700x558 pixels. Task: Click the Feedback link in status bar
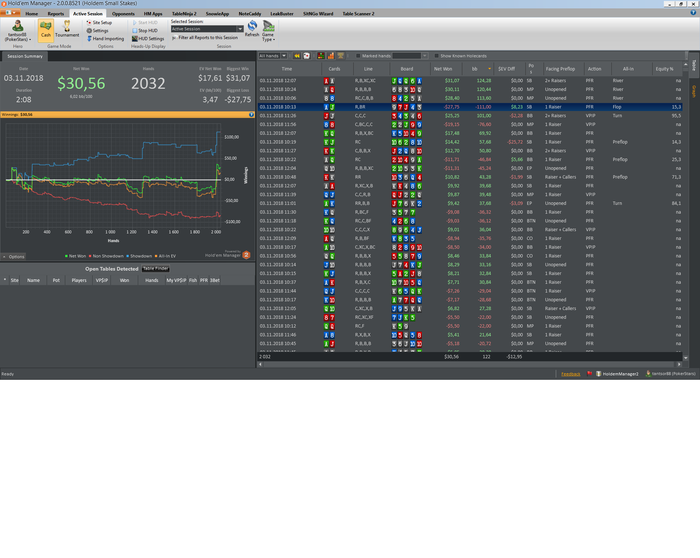point(571,374)
